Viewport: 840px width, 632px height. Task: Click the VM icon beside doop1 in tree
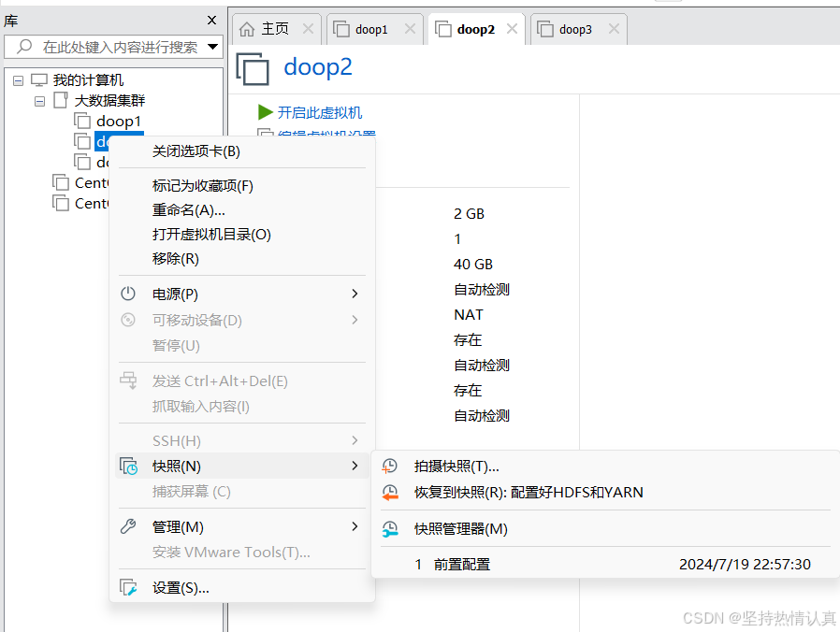(x=82, y=121)
